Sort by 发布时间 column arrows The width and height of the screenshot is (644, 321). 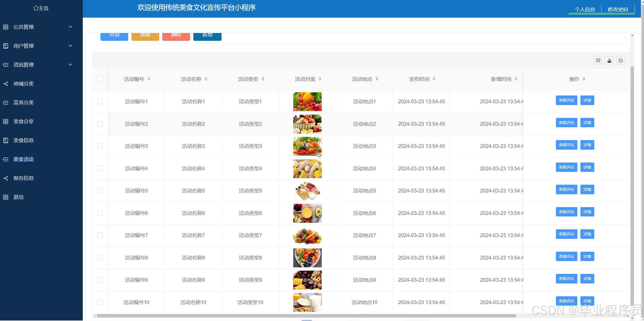(x=434, y=79)
